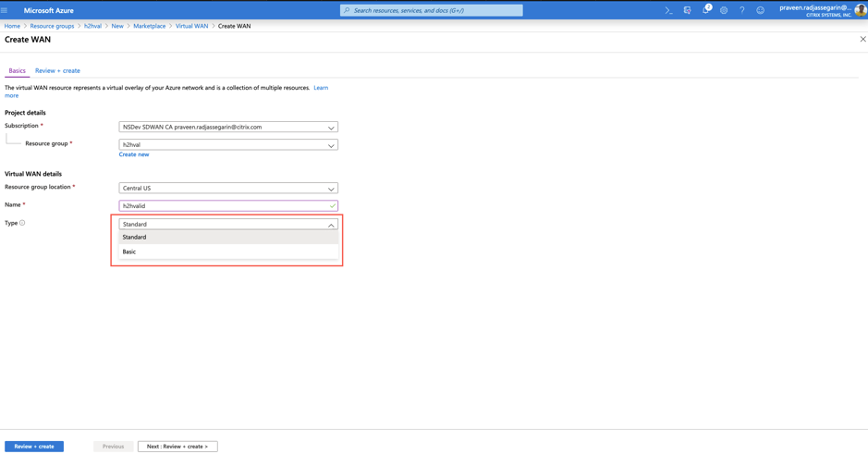Viewport: 868px width, 454px height.
Task: Open the notifications bell icon
Action: tap(706, 10)
